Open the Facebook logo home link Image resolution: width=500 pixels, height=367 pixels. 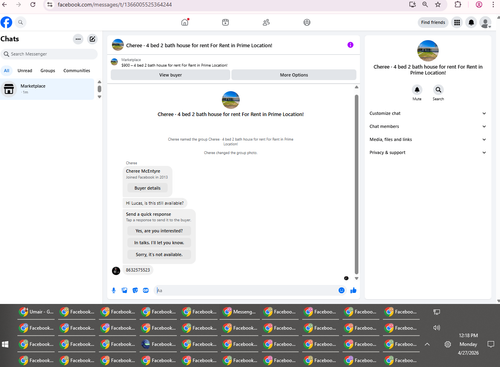6,22
